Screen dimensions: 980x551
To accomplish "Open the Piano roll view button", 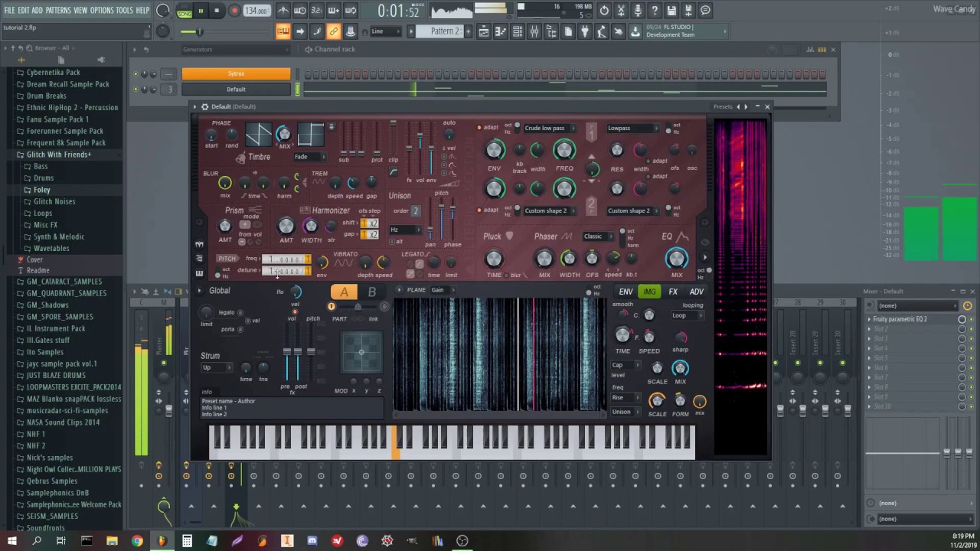I will (501, 31).
